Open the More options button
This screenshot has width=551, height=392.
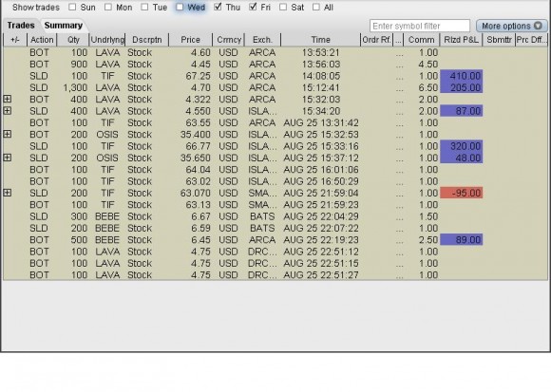(x=512, y=26)
